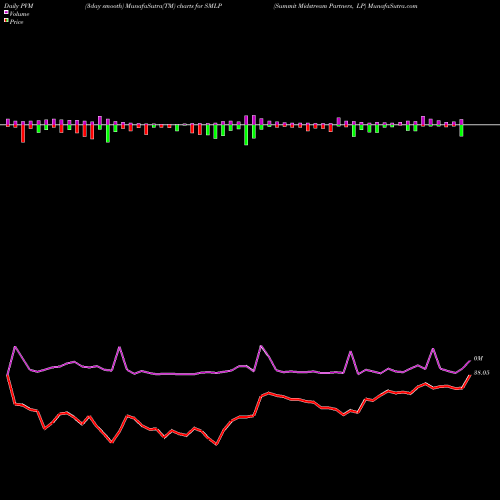This screenshot has width=500, height=500.
Task: Click the end of the red price line
Action: (470, 376)
